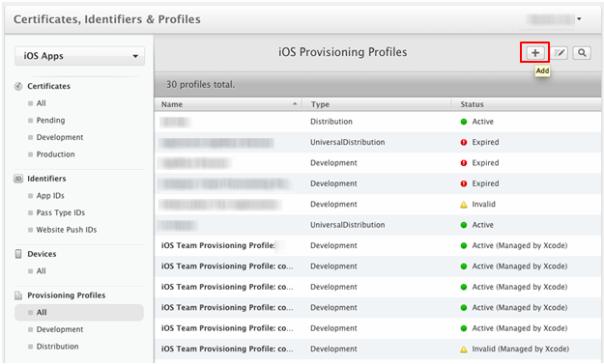The image size is (604, 364).
Task: Click the Devices heading
Action: [x=42, y=254]
